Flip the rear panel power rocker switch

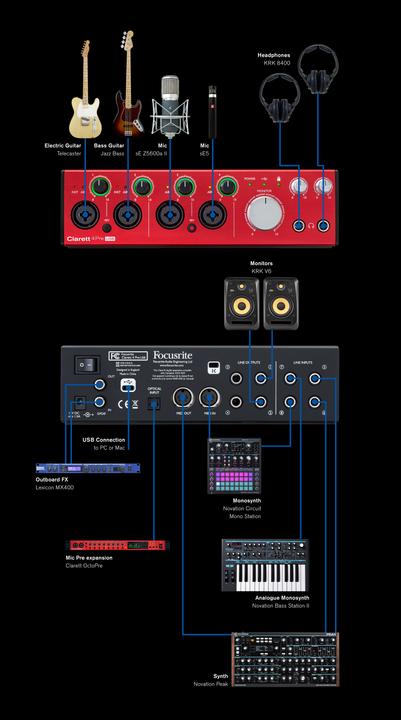87,365
